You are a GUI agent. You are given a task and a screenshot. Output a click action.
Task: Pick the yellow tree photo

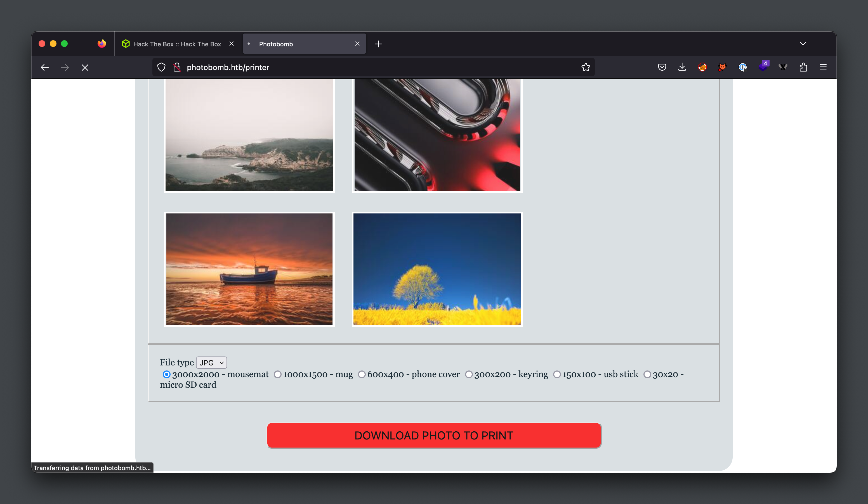pos(437,269)
